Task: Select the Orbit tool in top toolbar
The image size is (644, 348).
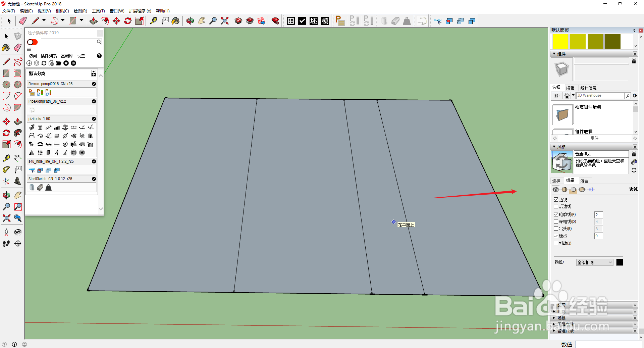Action: pyautogui.click(x=190, y=21)
